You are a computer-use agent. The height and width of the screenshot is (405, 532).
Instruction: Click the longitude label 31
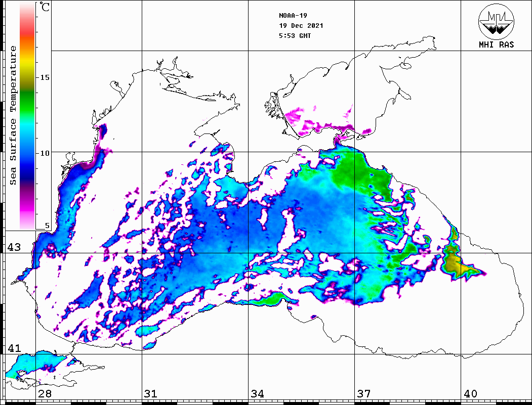(x=151, y=394)
